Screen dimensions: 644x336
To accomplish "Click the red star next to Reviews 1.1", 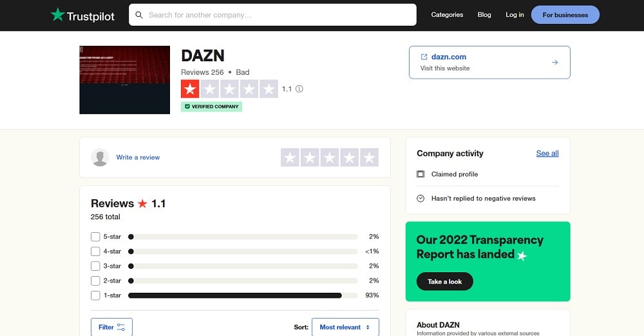I will pyautogui.click(x=142, y=204).
